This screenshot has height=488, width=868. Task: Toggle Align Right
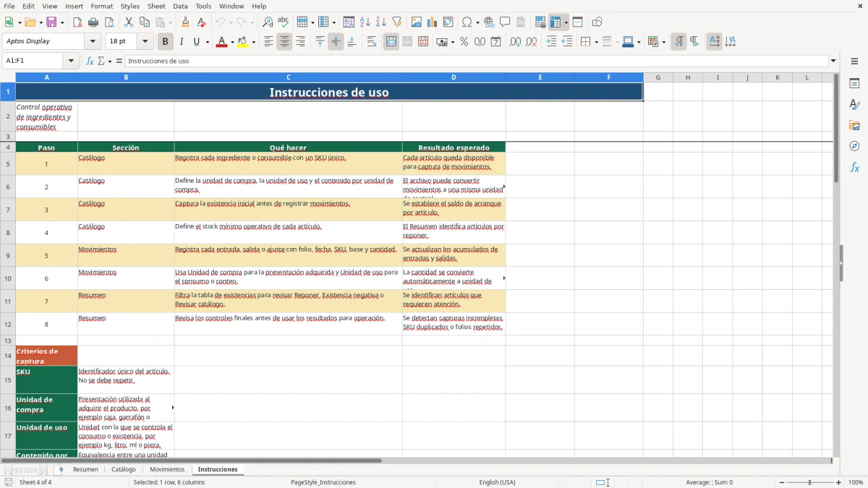point(300,42)
